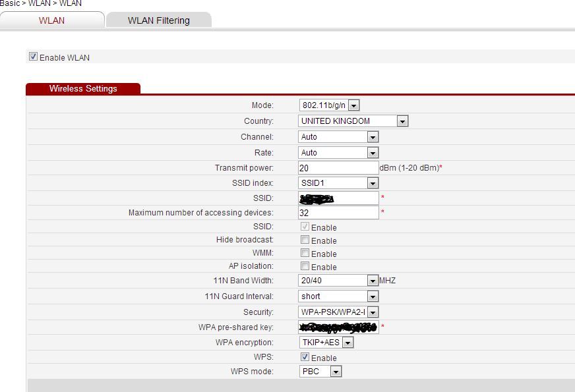Screen dimensions: 575x392
Task: Open the SSID index dropdown
Action: coord(338,182)
